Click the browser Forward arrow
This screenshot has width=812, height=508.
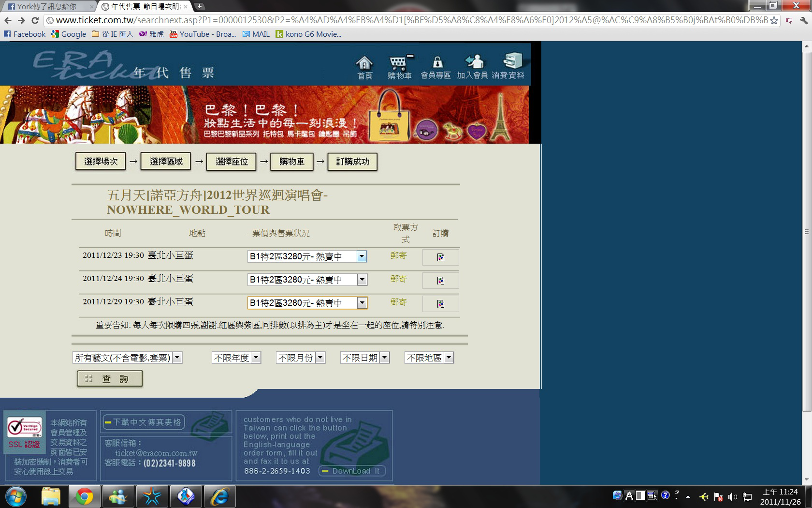tap(21, 20)
